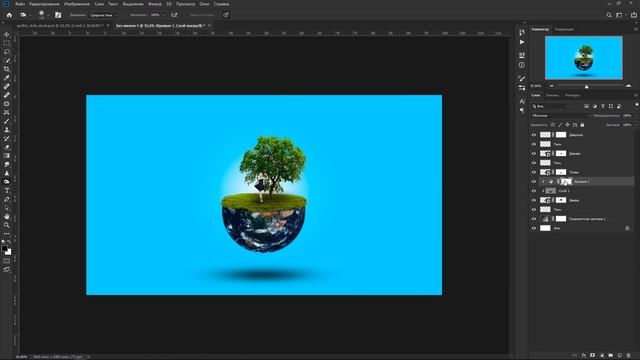Enable the airbrush icon in options bar
The height and width of the screenshot is (360, 640).
(174, 15)
